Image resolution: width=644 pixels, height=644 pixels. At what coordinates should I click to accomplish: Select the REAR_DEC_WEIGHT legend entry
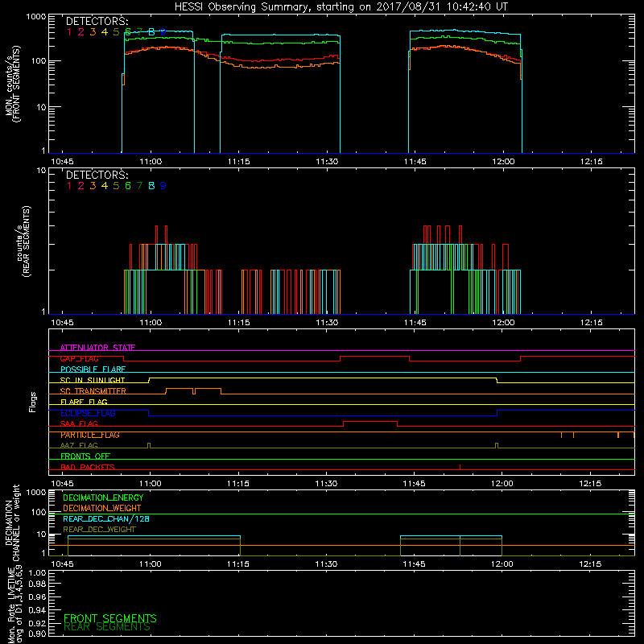click(x=99, y=530)
